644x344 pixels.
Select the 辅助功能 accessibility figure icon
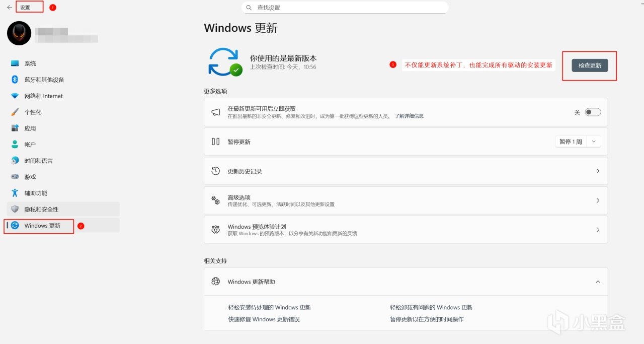pyautogui.click(x=15, y=193)
